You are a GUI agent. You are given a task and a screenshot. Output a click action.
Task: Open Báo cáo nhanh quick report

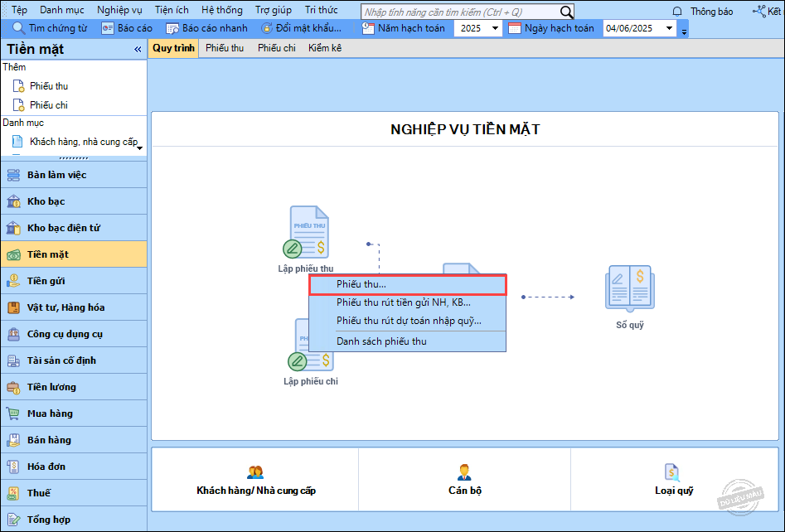point(206,28)
